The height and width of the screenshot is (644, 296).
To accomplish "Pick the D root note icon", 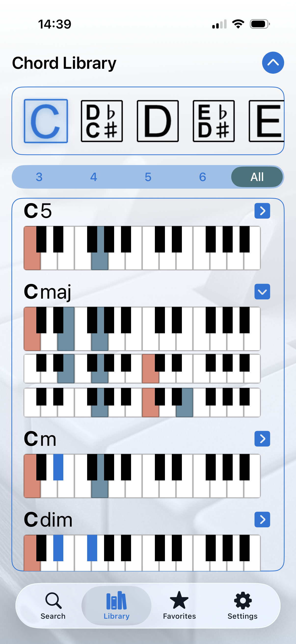I will click(x=158, y=121).
